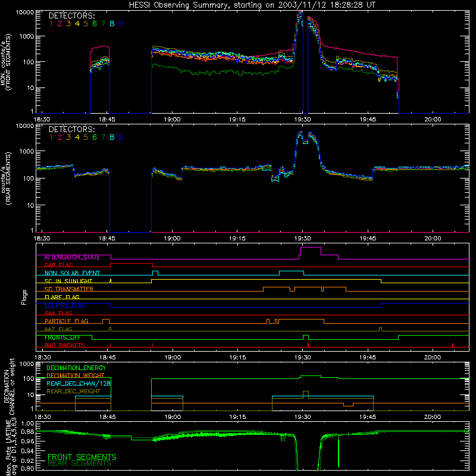The height and width of the screenshot is (476, 476).
Task: Click the DETECTORS: heading in front segments plot
Action: tap(72, 16)
